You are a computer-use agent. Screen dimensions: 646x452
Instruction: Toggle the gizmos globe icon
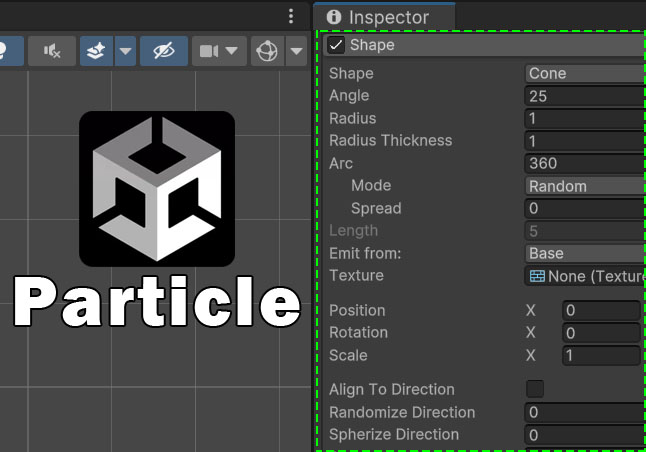(267, 51)
